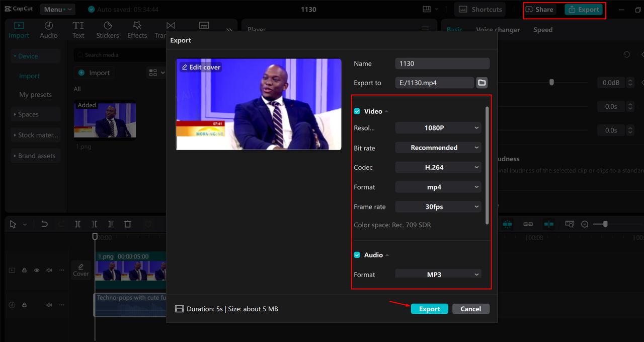
Task: Open the pointer tool mode dropdown arrow
Action: tap(25, 225)
